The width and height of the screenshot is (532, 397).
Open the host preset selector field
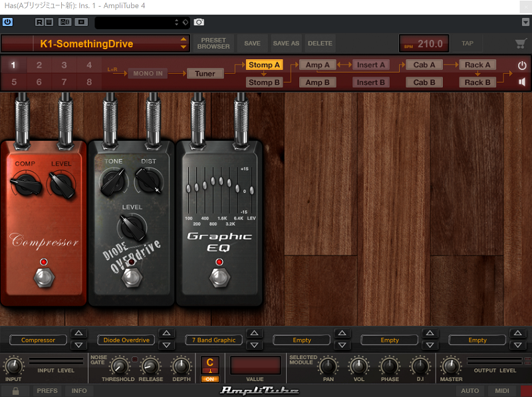click(142, 23)
